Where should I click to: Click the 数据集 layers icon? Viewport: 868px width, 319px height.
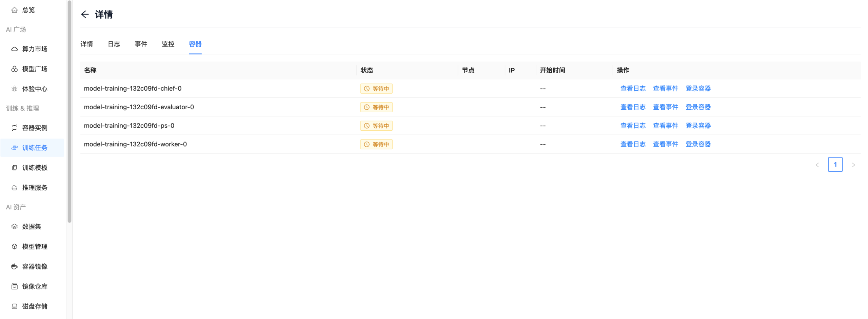[x=14, y=227]
